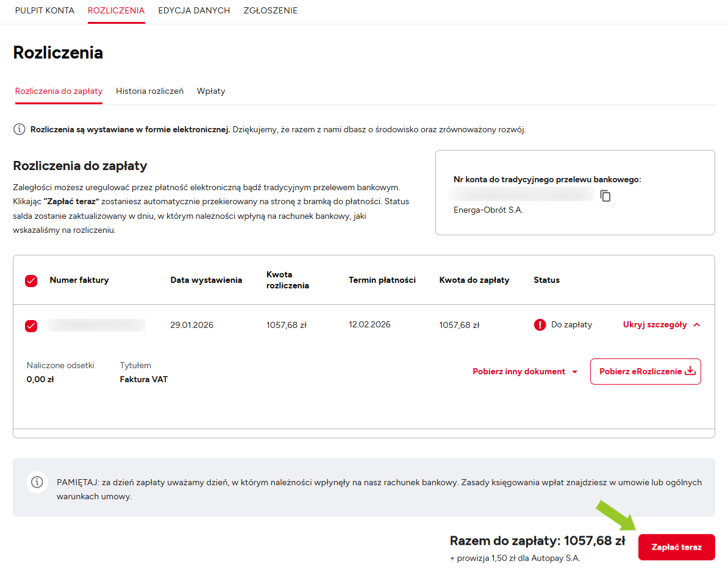
Task: Uncheck the invoice row checkbox
Action: pos(31,326)
